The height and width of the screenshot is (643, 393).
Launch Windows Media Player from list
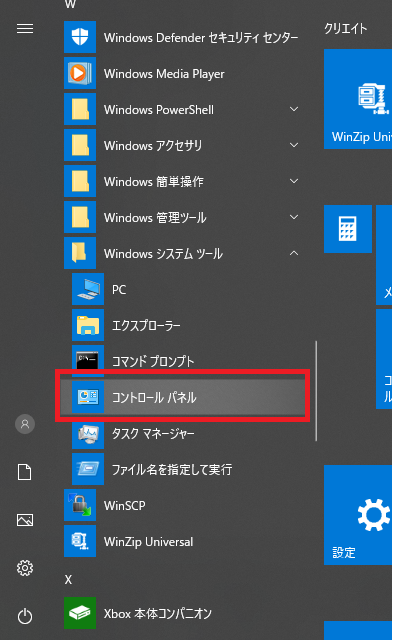point(164,74)
